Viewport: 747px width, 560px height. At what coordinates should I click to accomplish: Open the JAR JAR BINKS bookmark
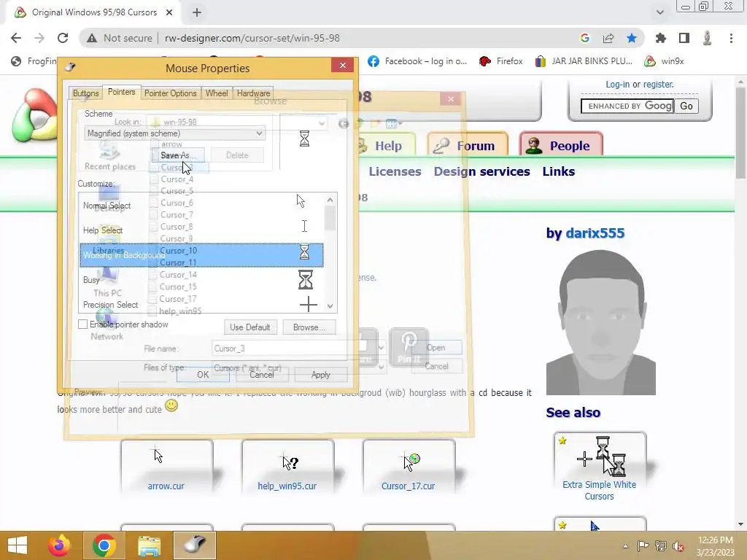(x=584, y=61)
